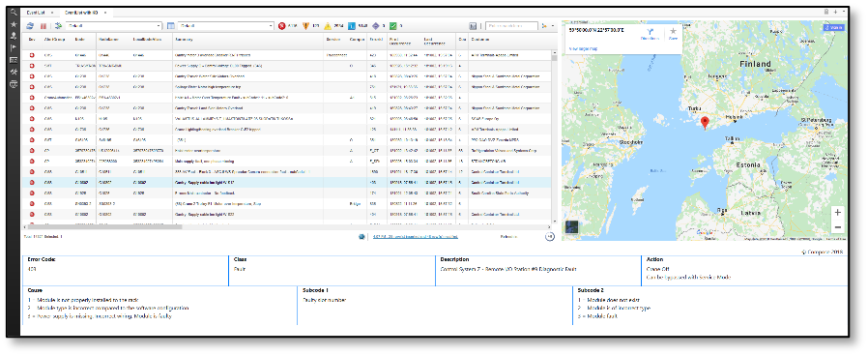Toggle the blue information severity filter
The height and width of the screenshot is (356, 868).
click(351, 25)
